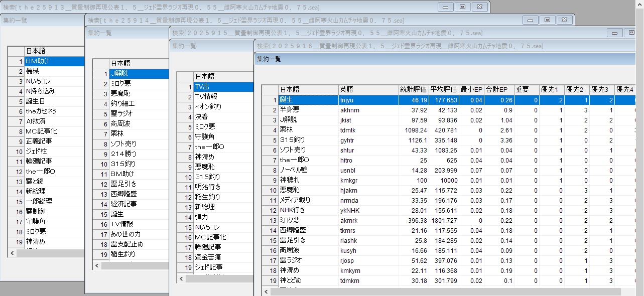644x296 pixels.
Task: Sort by the 平均評価 column header
Action: pyautogui.click(x=443, y=89)
